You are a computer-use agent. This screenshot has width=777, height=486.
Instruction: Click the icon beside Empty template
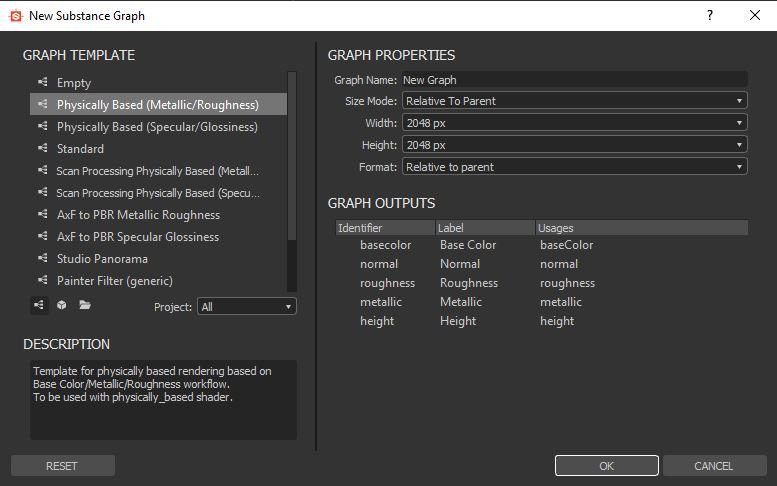coord(43,83)
